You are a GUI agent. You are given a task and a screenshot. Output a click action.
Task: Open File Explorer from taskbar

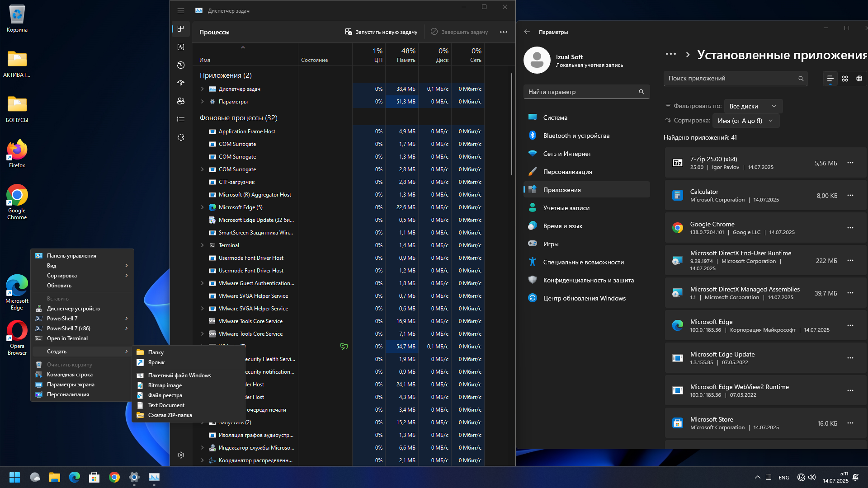55,477
